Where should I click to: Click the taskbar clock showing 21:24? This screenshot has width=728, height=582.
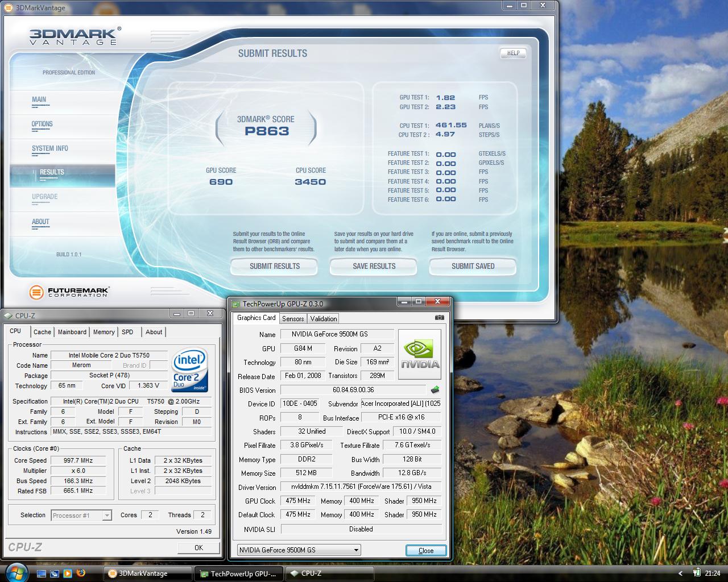713,573
